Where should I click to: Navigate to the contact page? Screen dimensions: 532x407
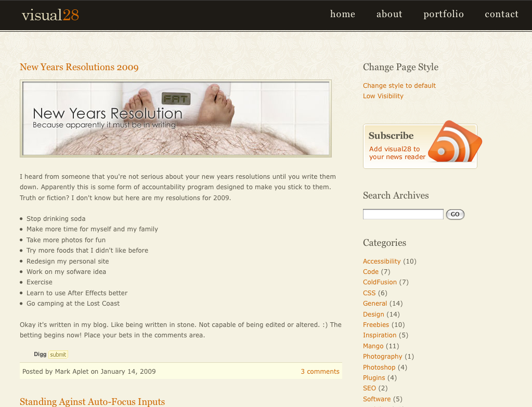click(501, 14)
